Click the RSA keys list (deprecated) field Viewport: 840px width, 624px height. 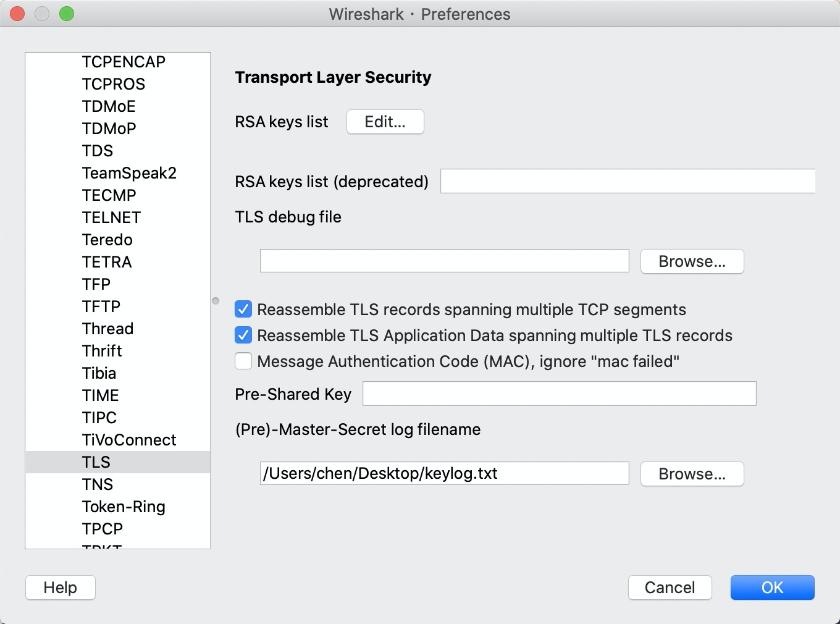(x=628, y=181)
